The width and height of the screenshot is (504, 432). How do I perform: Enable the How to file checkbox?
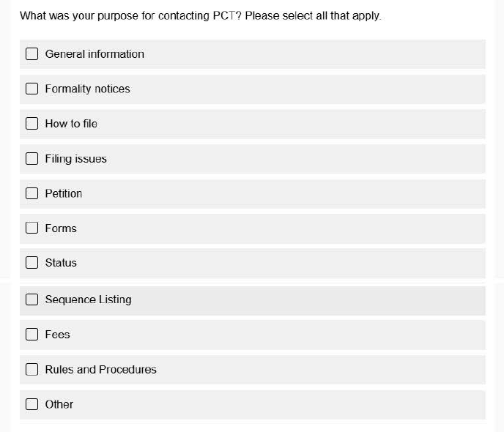pyautogui.click(x=32, y=124)
